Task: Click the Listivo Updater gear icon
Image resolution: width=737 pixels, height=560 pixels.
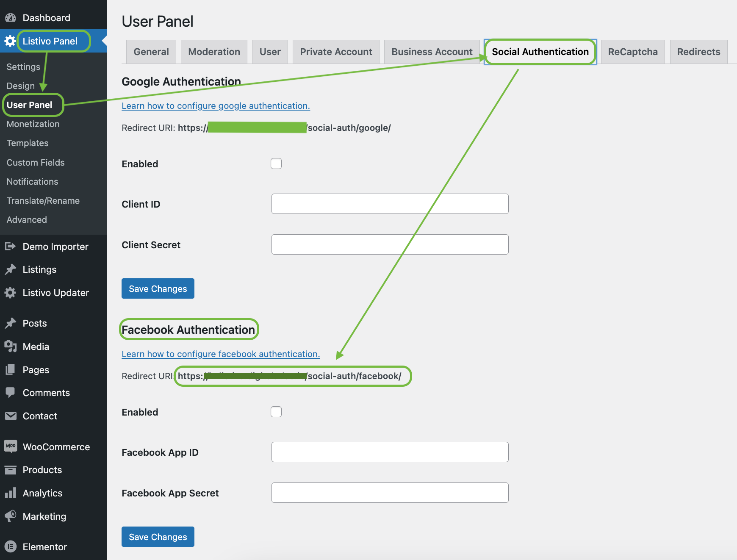Action: [11, 293]
